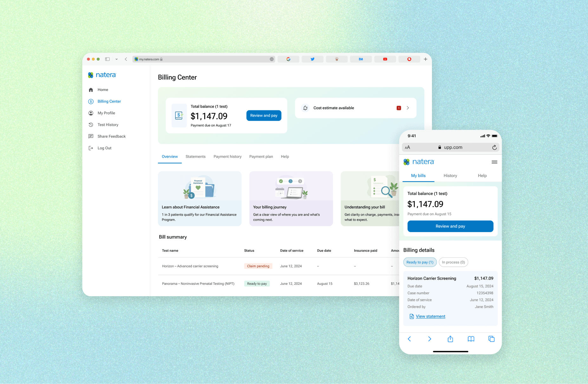Click the red notification badge showing 1
The image size is (588, 384).
(x=399, y=108)
